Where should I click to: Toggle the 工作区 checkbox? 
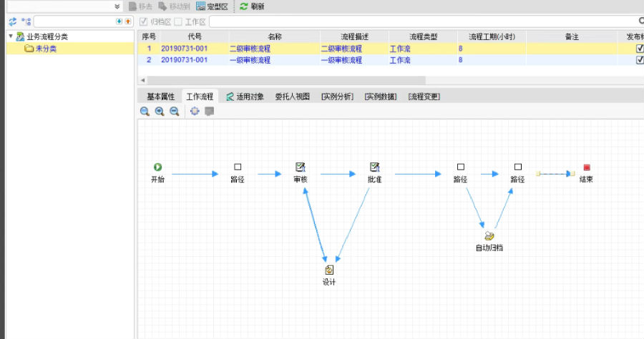pyautogui.click(x=178, y=22)
